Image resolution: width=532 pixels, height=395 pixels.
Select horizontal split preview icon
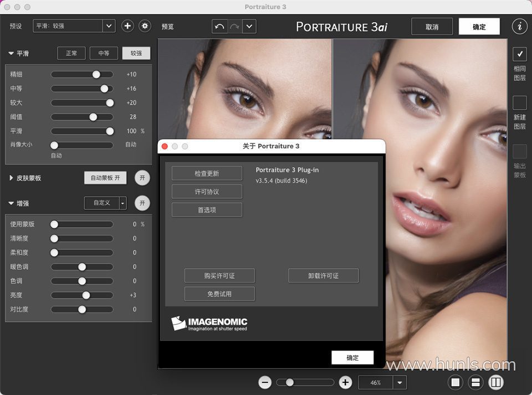[x=475, y=382]
